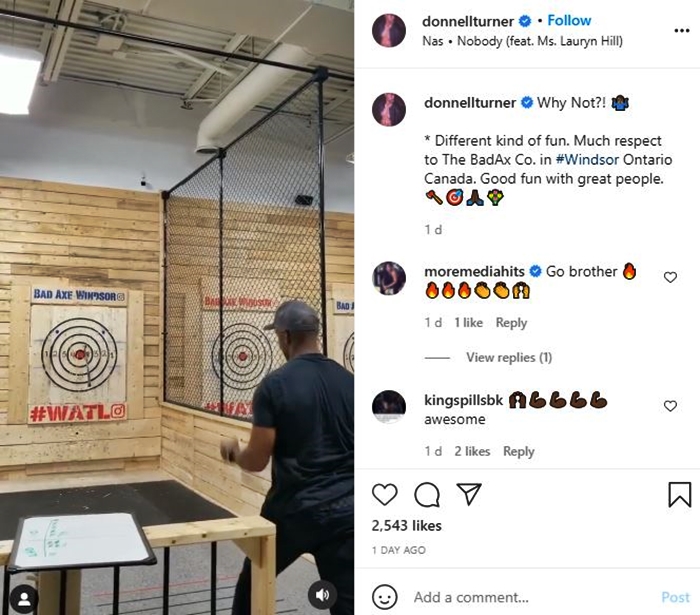Viewport: 700px width, 615px height.
Task: Like the kingspillsbk comment
Action: [670, 406]
